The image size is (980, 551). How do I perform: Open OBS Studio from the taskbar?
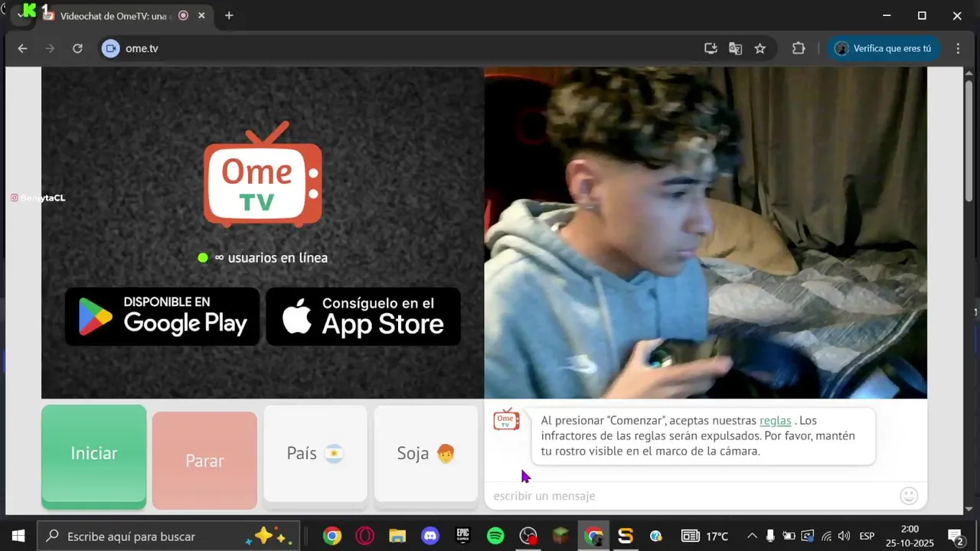tap(528, 536)
